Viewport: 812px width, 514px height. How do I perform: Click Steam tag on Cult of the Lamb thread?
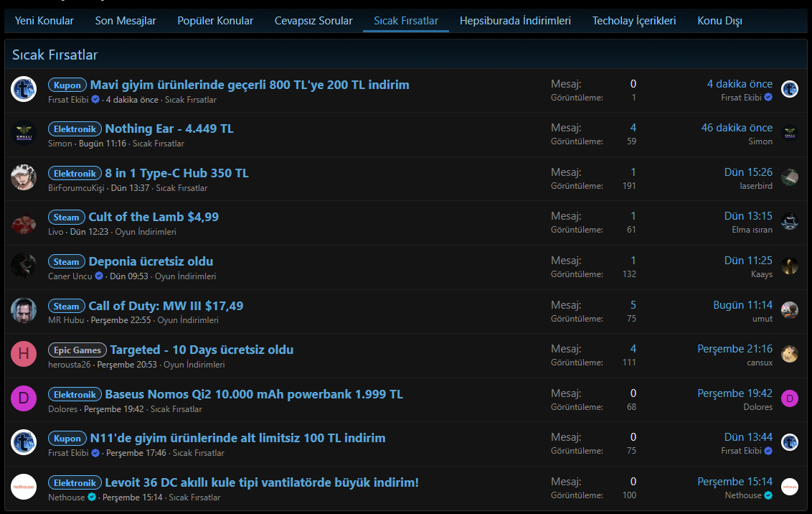(66, 217)
